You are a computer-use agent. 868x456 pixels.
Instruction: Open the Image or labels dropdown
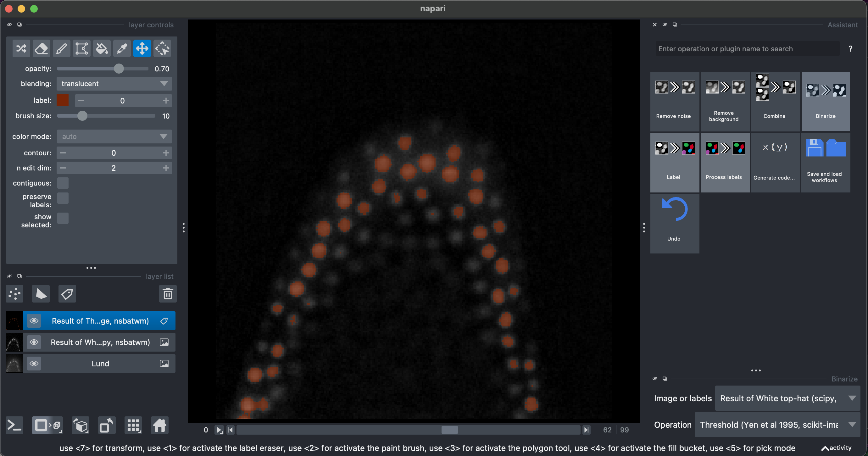tap(787, 398)
